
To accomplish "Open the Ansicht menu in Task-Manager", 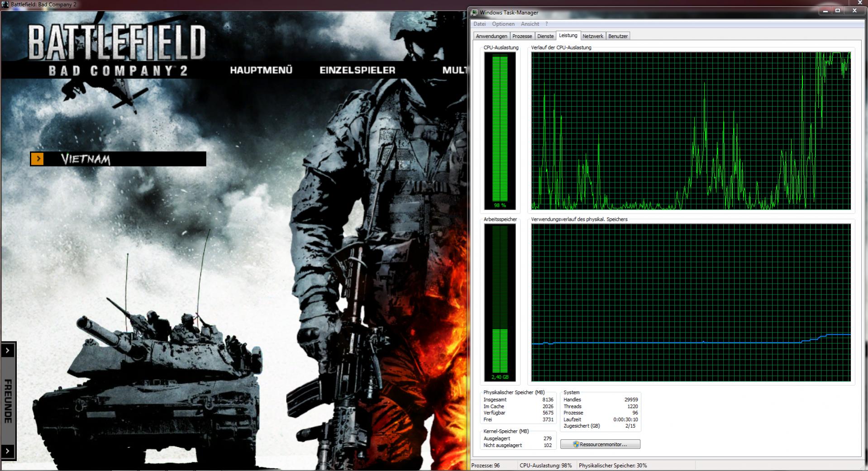I will click(x=530, y=24).
